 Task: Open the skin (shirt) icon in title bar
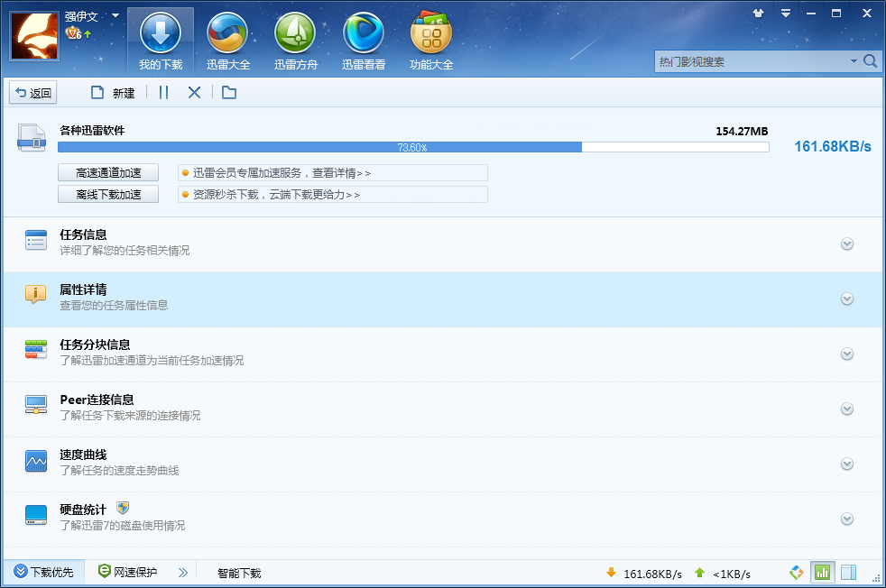[758, 13]
